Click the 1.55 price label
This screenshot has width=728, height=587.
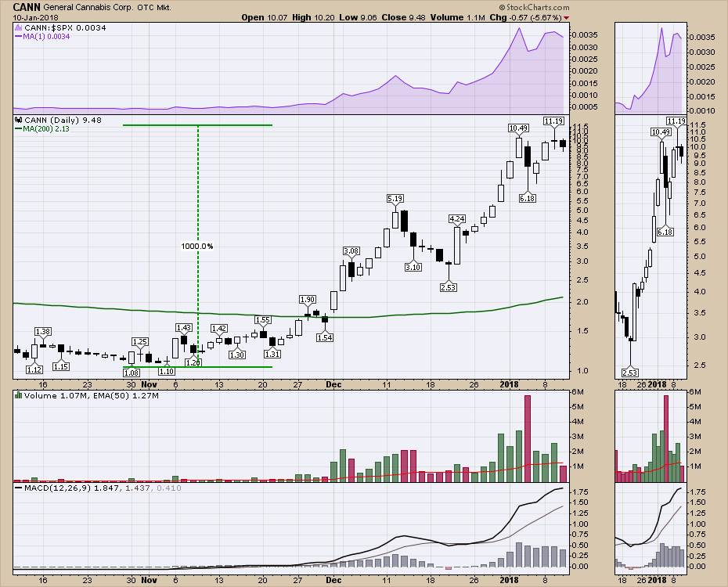point(263,319)
